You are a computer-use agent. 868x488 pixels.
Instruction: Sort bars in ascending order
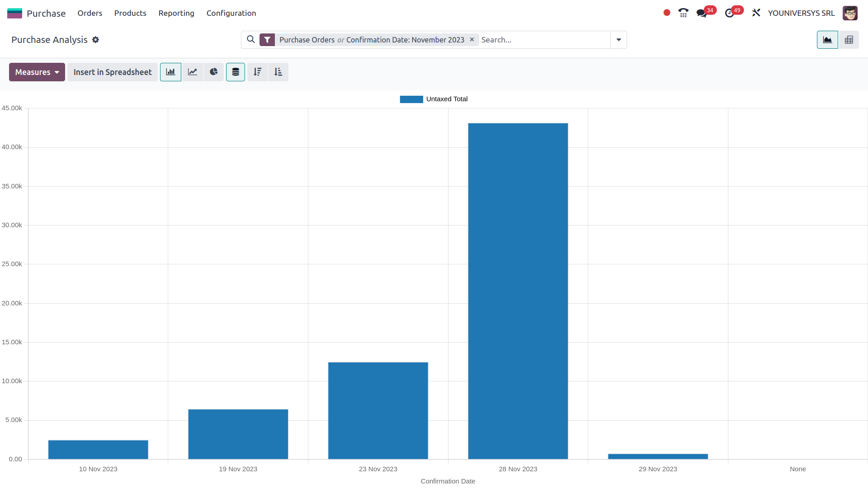pyautogui.click(x=278, y=72)
